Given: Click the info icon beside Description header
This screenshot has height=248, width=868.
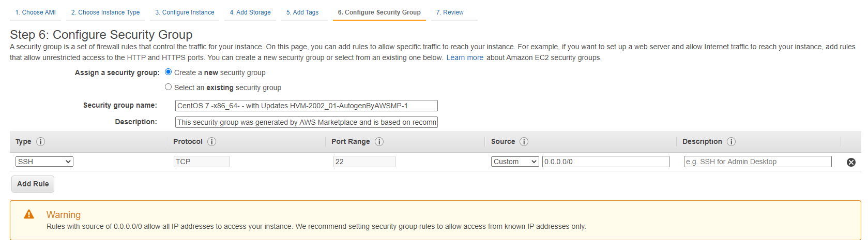Looking at the screenshot, I should 731,142.
